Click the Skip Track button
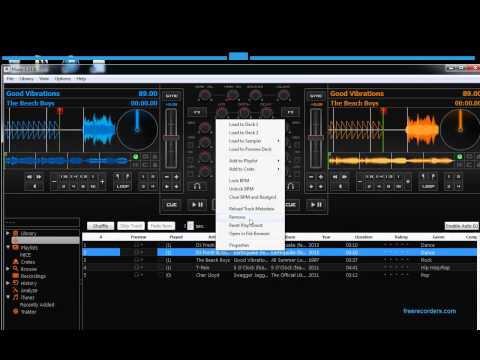Viewport: 480px width, 360px height. pyautogui.click(x=131, y=226)
